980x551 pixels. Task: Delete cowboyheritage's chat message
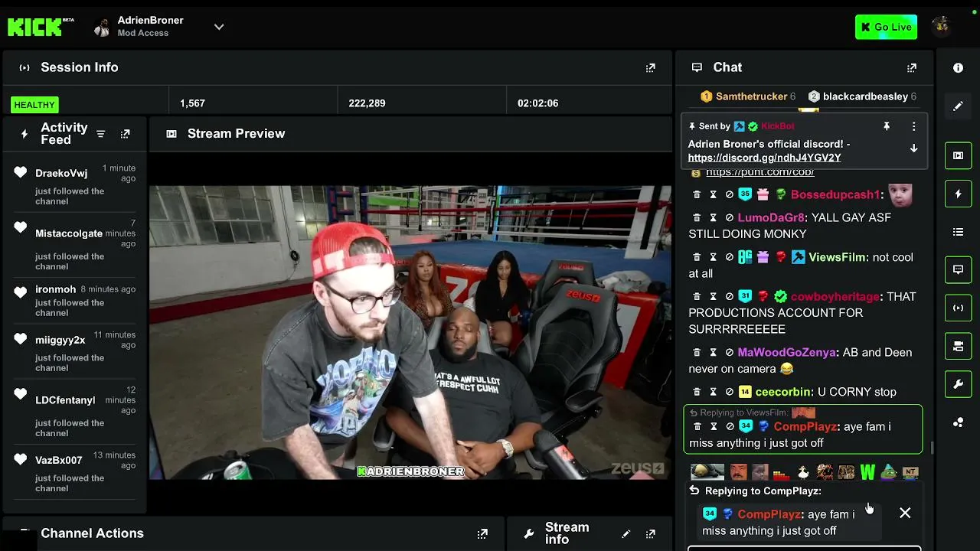click(697, 297)
